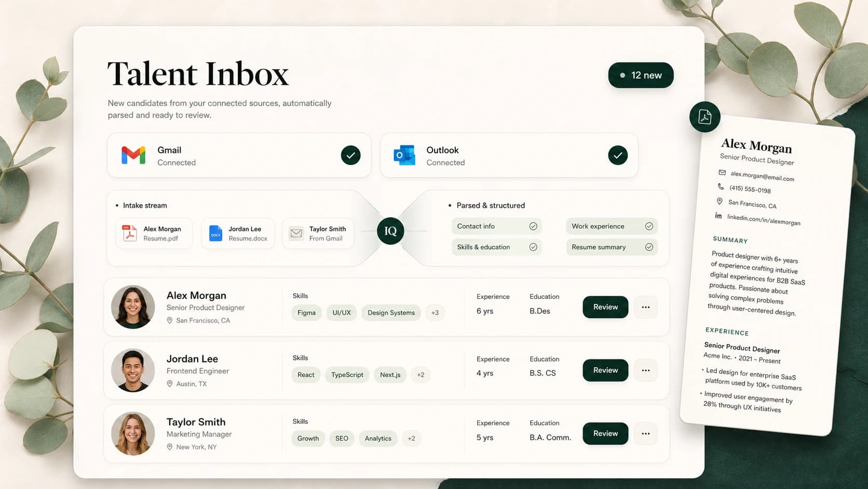The height and width of the screenshot is (489, 868).
Task: Click the central IQ parser icon
Action: point(390,231)
